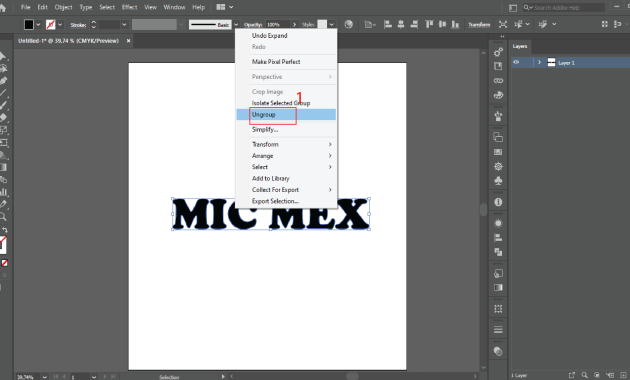This screenshot has height=380, width=630.
Task: Click the Isolate Selected Object icon
Action: coord(503,25)
